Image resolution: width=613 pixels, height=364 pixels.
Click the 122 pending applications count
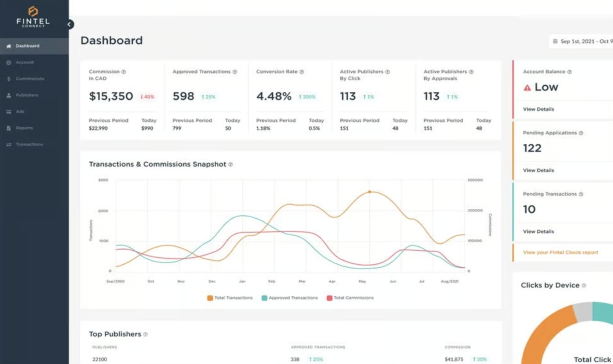[x=532, y=148]
